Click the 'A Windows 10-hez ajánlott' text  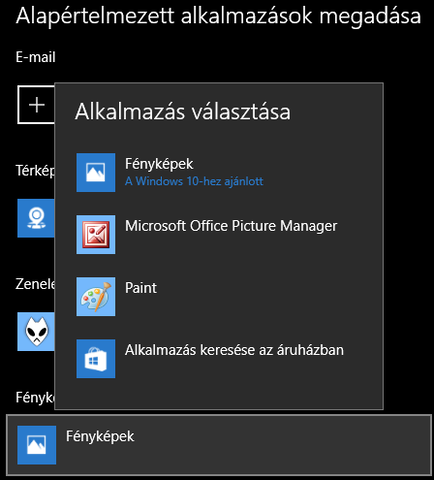click(194, 181)
